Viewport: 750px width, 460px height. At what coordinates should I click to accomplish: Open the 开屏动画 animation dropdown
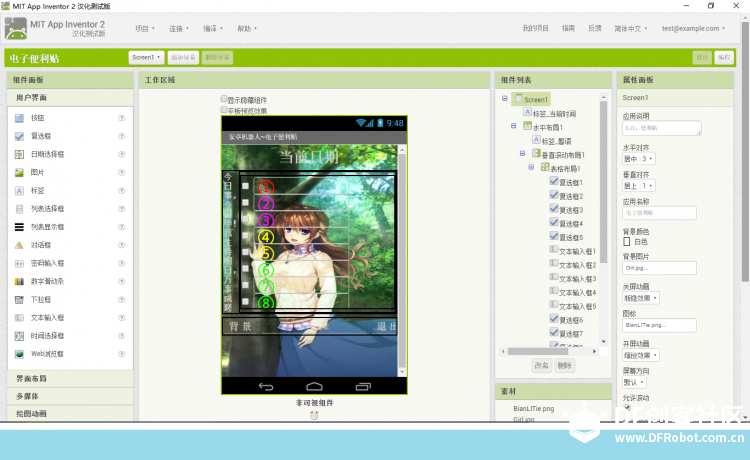click(640, 355)
